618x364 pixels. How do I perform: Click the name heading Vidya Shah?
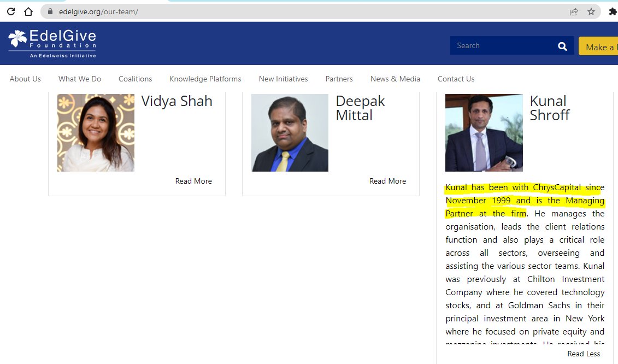pyautogui.click(x=176, y=101)
